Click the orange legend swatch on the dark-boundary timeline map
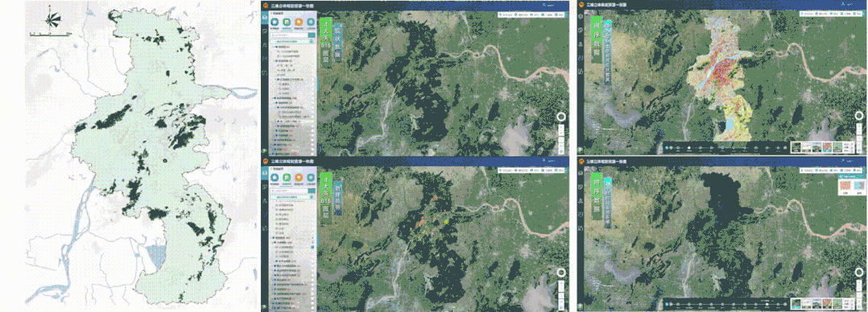This screenshot has width=868, height=312. point(845,185)
